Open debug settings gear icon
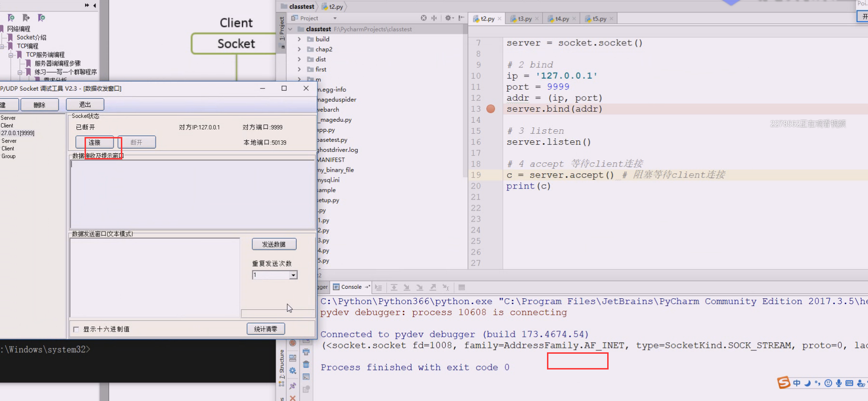This screenshot has height=401, width=868. click(293, 371)
